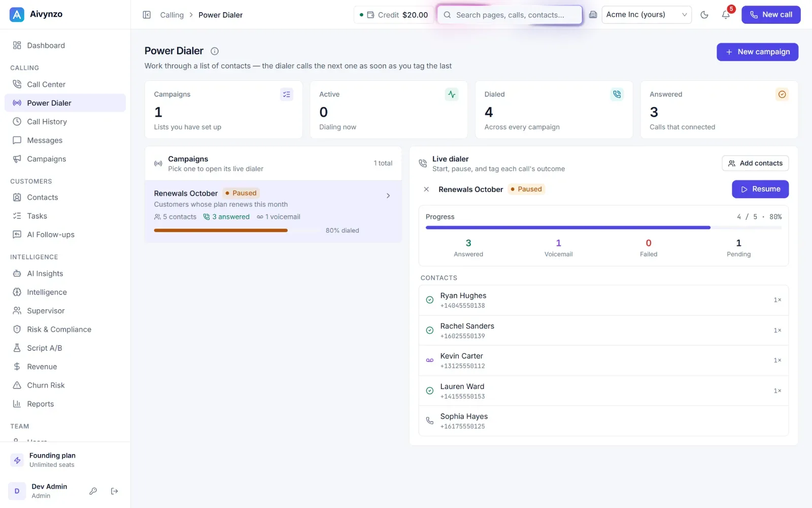The width and height of the screenshot is (812, 508).
Task: Go to Dashboard in sidebar
Action: 65,45
